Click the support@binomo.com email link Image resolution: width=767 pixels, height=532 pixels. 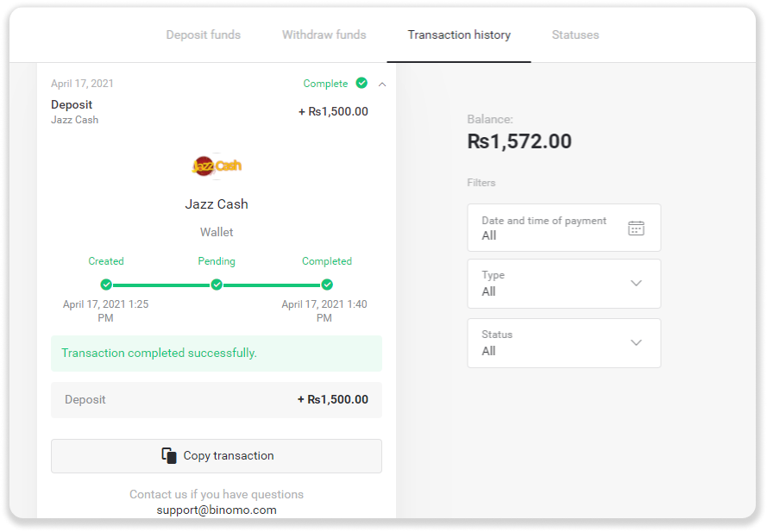coord(217,510)
